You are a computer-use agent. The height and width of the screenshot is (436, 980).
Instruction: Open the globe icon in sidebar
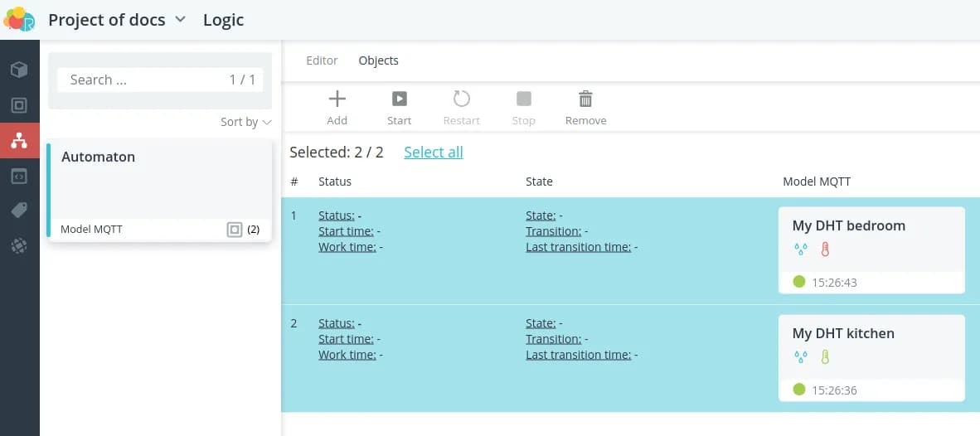19,245
